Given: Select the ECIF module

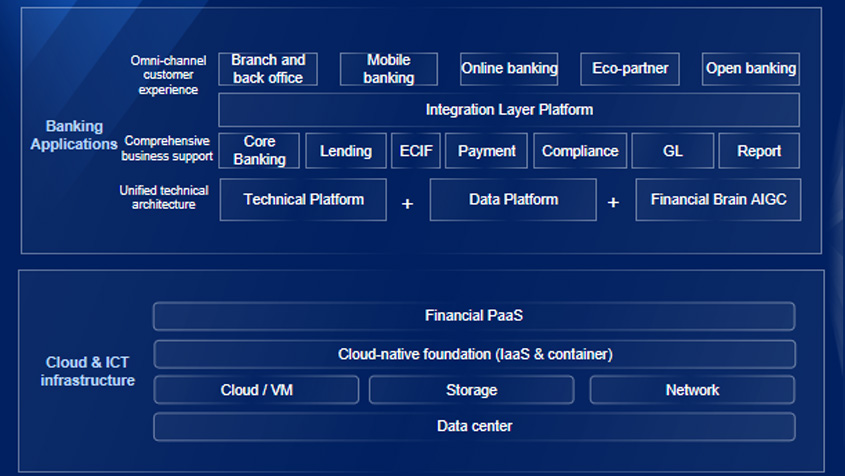Looking at the screenshot, I should [415, 151].
